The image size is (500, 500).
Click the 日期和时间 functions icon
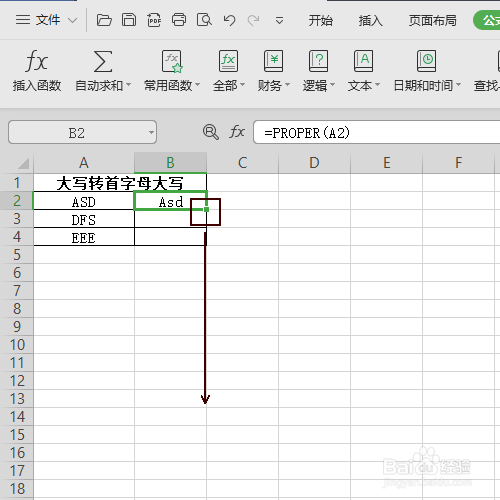(x=426, y=61)
